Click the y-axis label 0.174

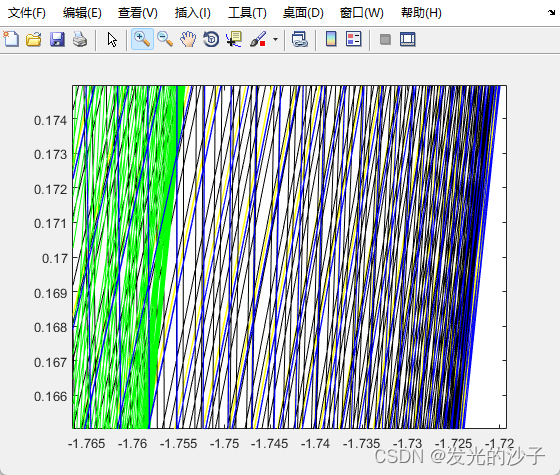[50, 120]
